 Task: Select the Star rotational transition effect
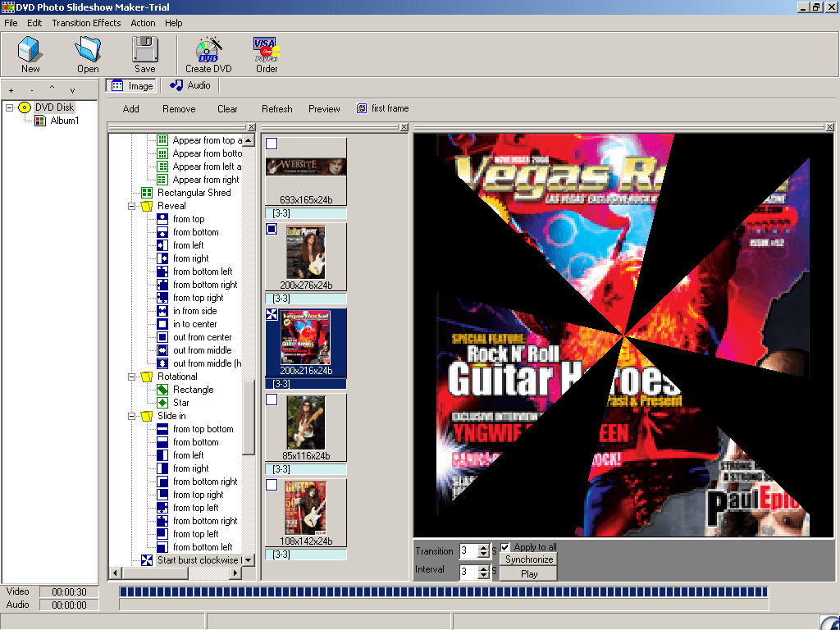click(182, 403)
